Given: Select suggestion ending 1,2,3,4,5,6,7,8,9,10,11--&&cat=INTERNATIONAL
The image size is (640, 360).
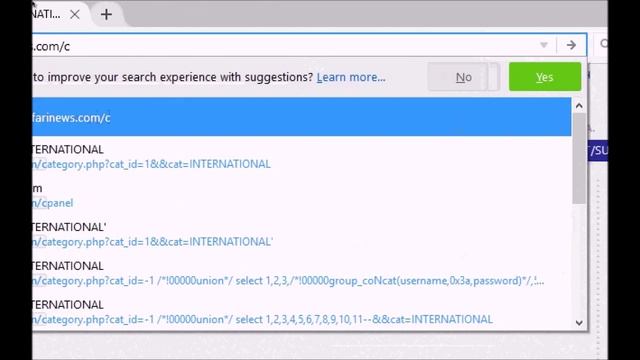Looking at the screenshot, I should 302,312.
